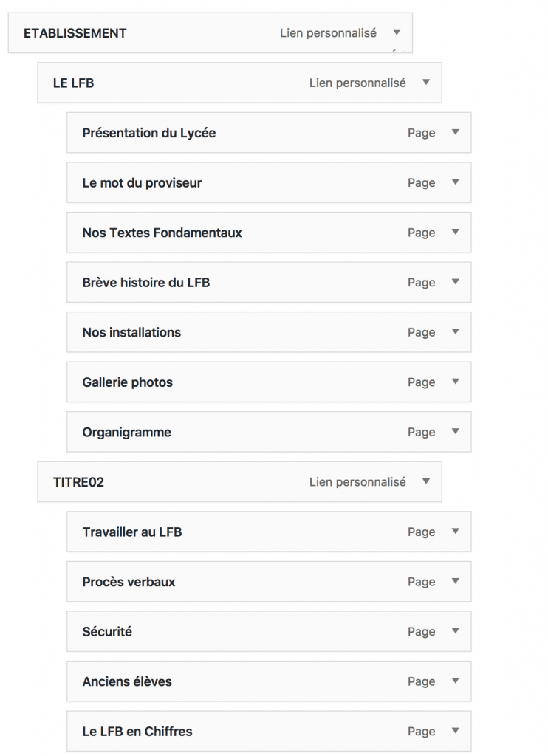Expand Gallerie photos item arrow
Viewport: 548px width, 756px height.
coord(456,382)
